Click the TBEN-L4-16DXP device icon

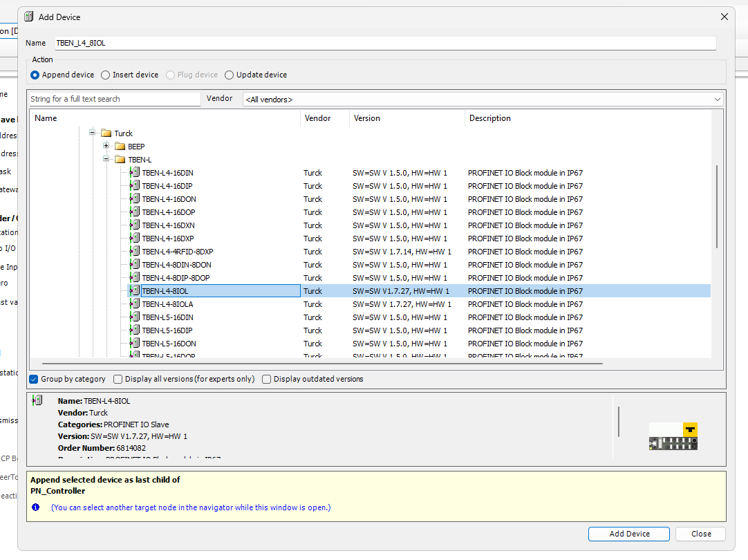135,238
